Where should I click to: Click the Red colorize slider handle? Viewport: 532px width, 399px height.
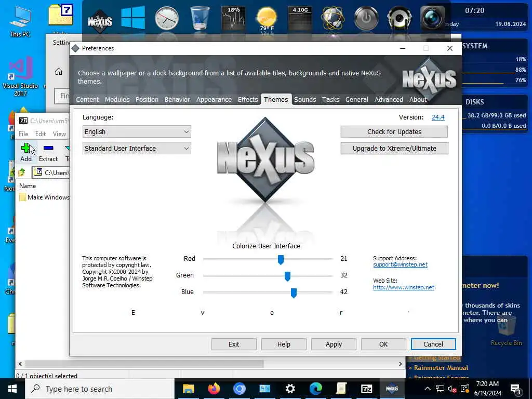[281, 260]
